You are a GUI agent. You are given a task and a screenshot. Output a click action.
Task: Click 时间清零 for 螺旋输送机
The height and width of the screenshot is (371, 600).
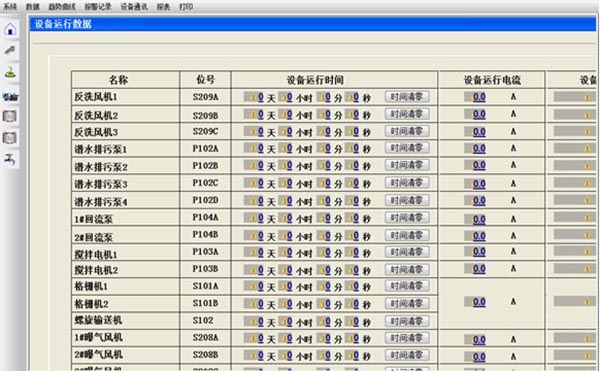coord(407,321)
